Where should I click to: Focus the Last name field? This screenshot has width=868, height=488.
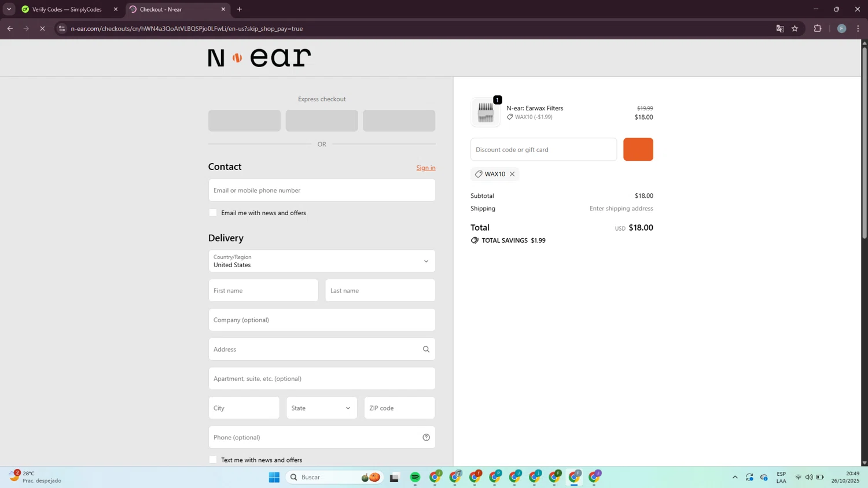tap(380, 290)
